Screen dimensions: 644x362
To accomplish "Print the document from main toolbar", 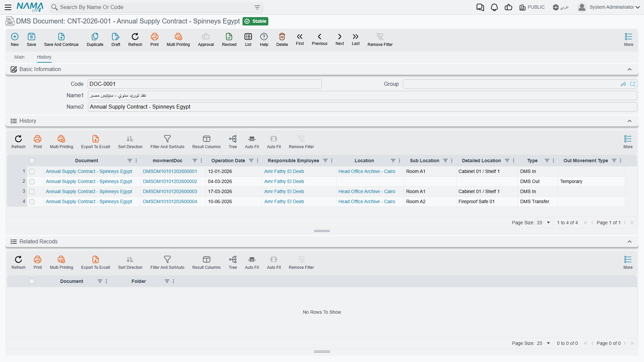I will point(155,40).
